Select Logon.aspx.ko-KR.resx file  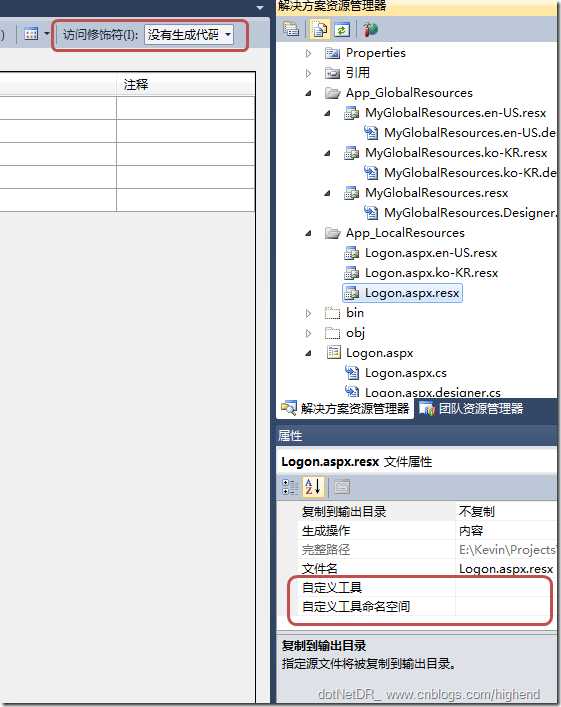(x=431, y=273)
